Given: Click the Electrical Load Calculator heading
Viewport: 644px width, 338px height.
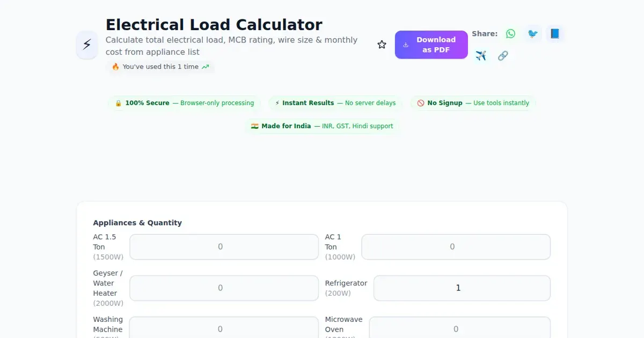Looking at the screenshot, I should 214,25.
